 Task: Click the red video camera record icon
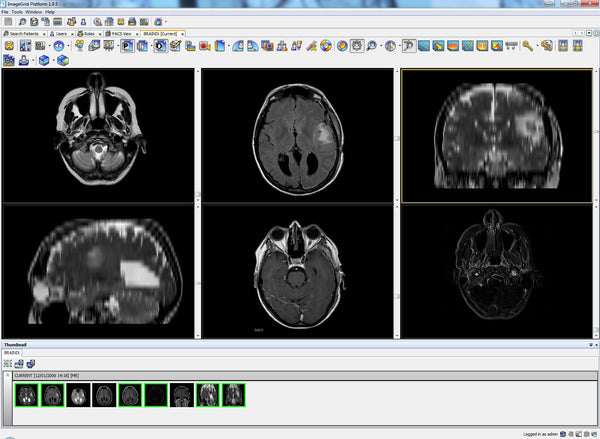204,46
